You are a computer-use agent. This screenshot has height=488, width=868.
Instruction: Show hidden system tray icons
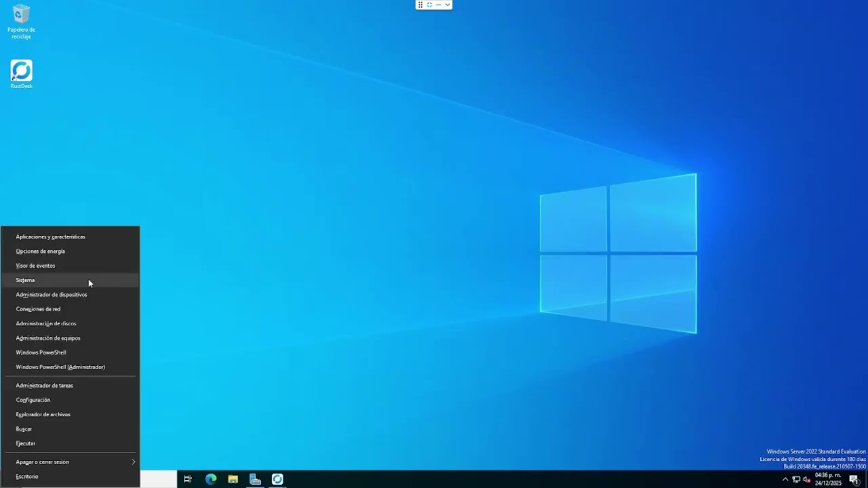[785, 479]
